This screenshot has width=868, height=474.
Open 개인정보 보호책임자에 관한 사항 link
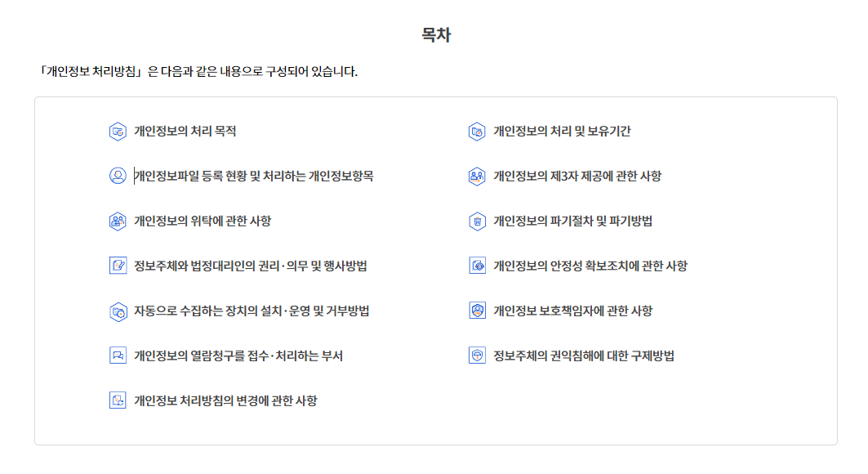pos(573,311)
